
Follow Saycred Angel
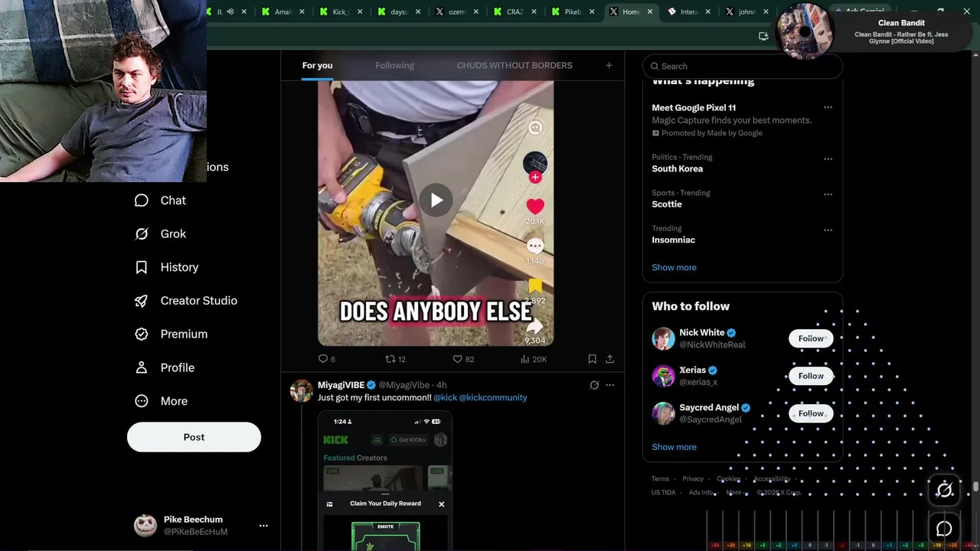click(x=811, y=413)
